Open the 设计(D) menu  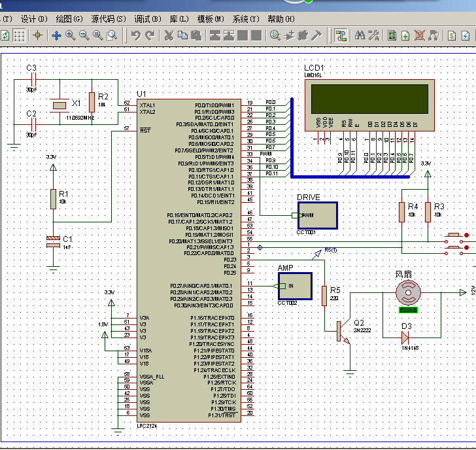click(34, 19)
